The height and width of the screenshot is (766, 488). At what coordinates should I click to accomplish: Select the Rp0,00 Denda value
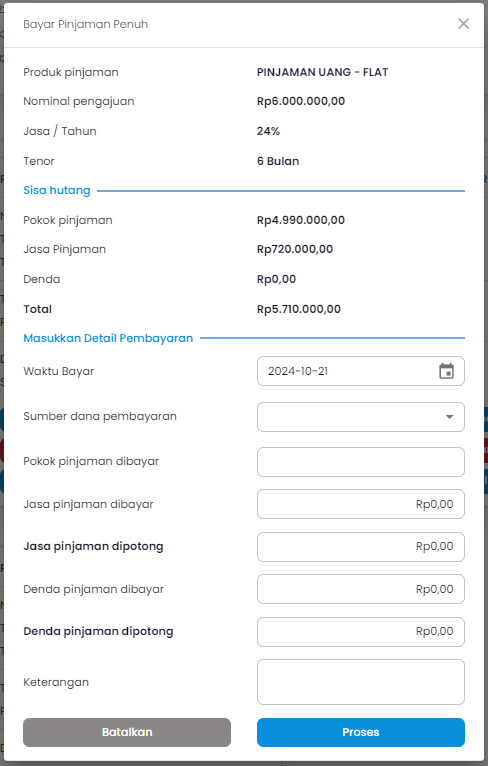point(276,279)
